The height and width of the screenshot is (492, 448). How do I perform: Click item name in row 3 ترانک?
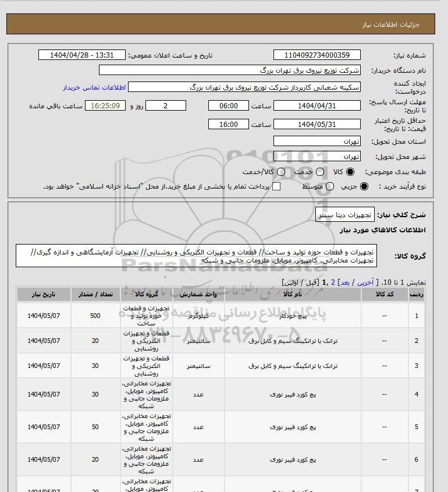pos(293,366)
